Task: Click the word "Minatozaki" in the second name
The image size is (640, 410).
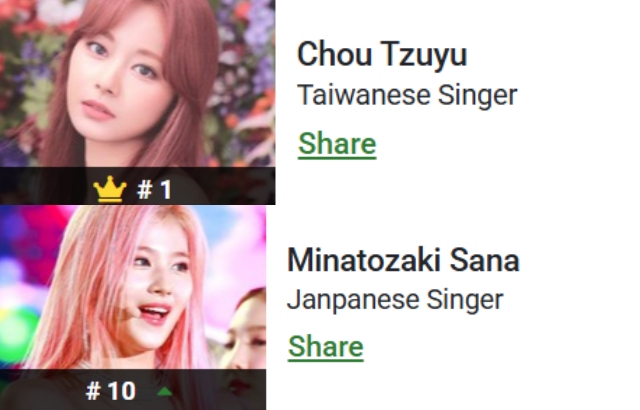Action: [363, 260]
